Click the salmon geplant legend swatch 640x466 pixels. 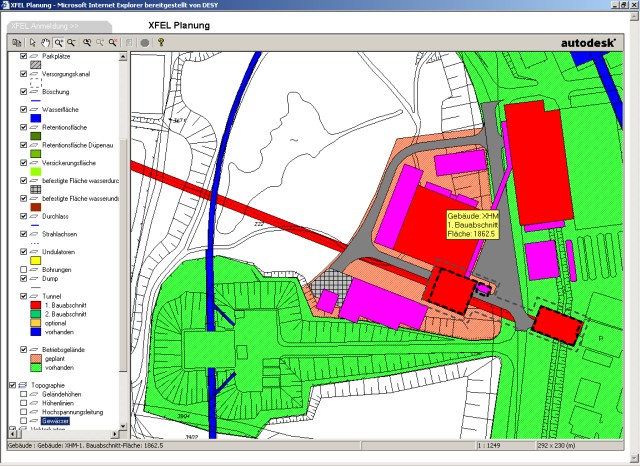click(36, 359)
